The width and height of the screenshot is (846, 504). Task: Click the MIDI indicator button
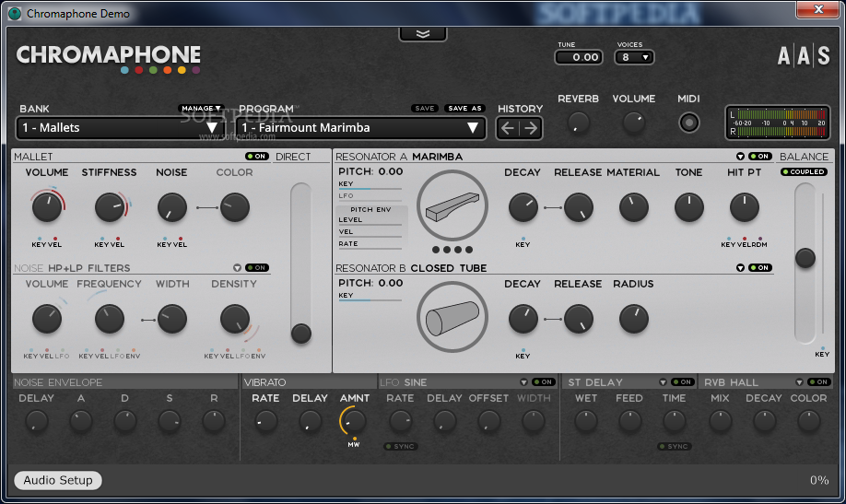click(x=689, y=123)
